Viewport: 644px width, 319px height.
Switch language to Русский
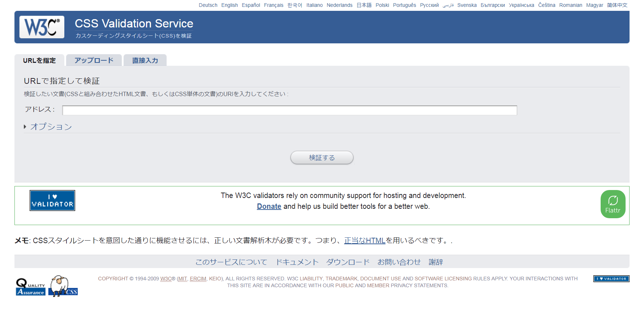429,5
